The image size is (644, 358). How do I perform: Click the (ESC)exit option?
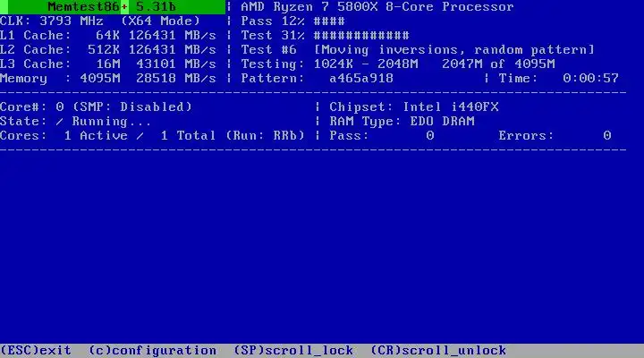pos(36,350)
